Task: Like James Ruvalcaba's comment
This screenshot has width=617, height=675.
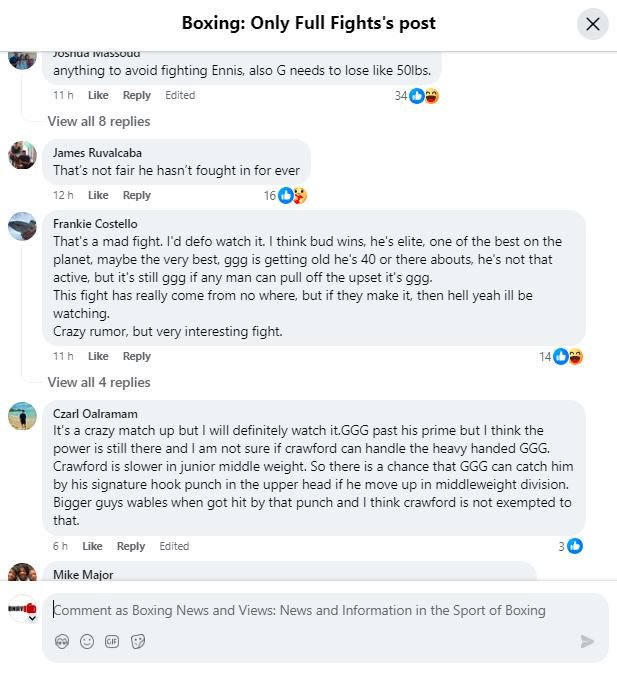Action: [x=98, y=195]
